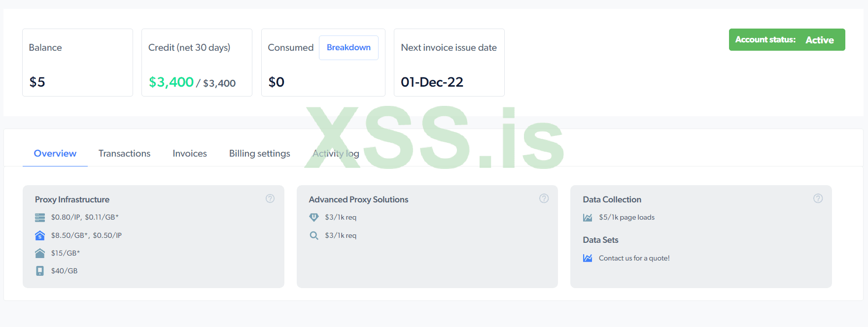Click the shield icon under Advanced Proxy Solutions
Viewport: 868px width, 327px height.
314,217
